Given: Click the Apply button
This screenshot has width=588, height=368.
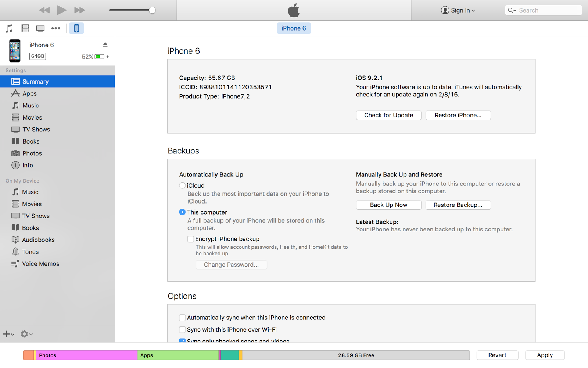Looking at the screenshot, I should click(545, 355).
